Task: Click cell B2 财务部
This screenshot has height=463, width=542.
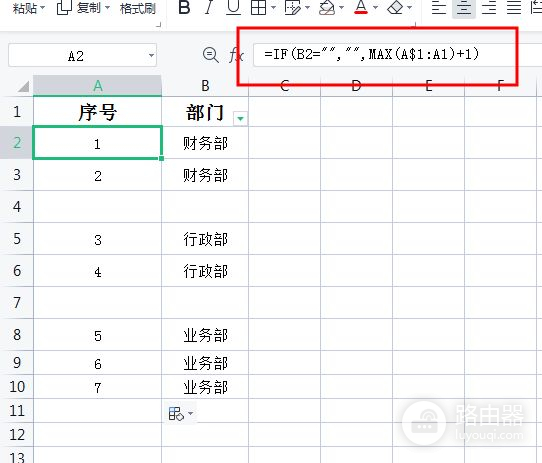Action: pos(205,143)
